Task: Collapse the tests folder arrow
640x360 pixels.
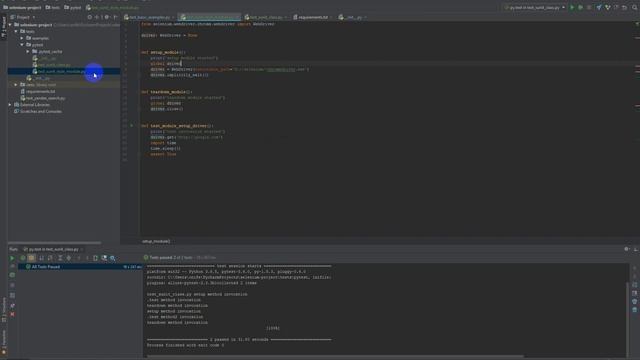Action: (16, 31)
